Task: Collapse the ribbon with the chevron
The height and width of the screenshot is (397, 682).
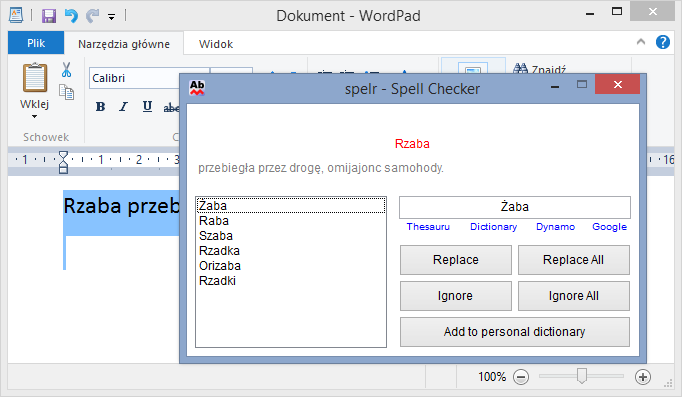Action: [x=641, y=42]
